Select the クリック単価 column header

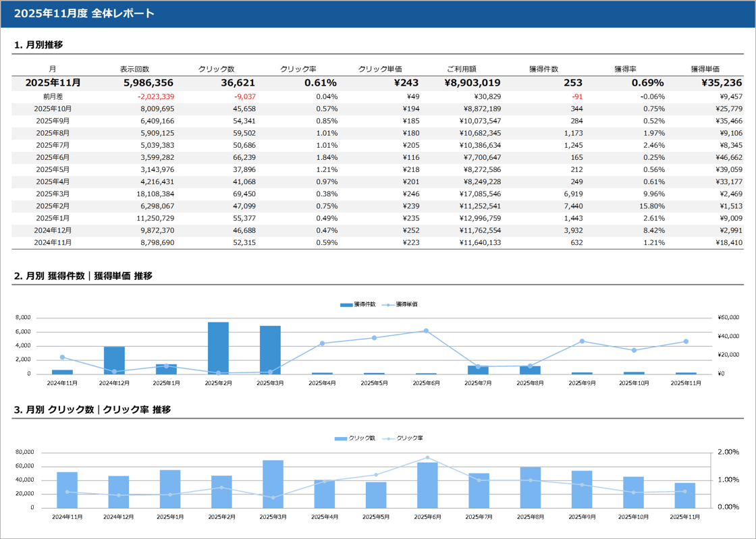coord(380,69)
